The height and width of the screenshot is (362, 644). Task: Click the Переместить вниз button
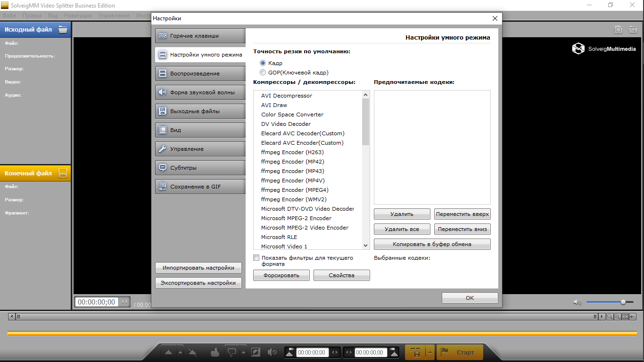click(462, 229)
